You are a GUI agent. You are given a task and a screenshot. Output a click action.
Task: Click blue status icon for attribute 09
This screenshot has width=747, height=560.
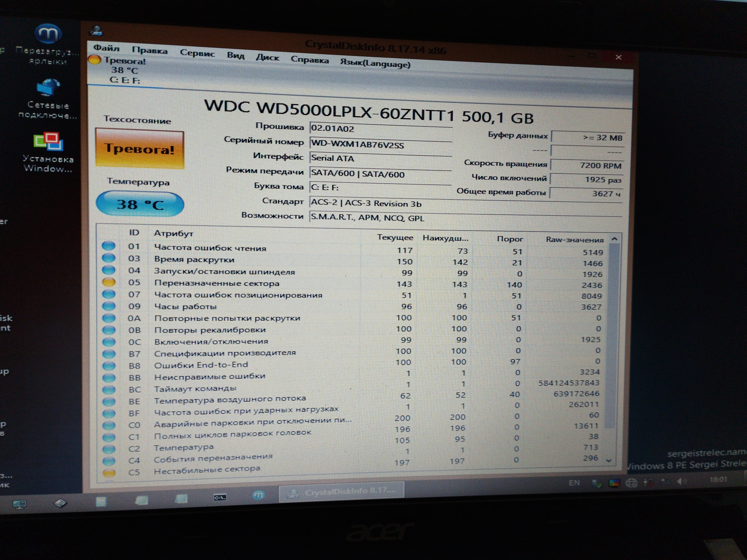tap(109, 306)
